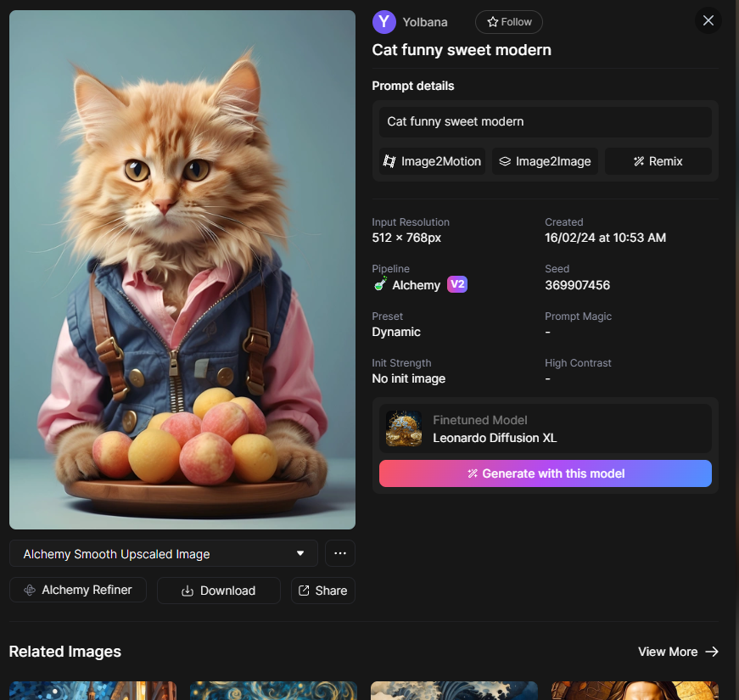The image size is (739, 700).
Task: Open View More related images
Action: (678, 652)
